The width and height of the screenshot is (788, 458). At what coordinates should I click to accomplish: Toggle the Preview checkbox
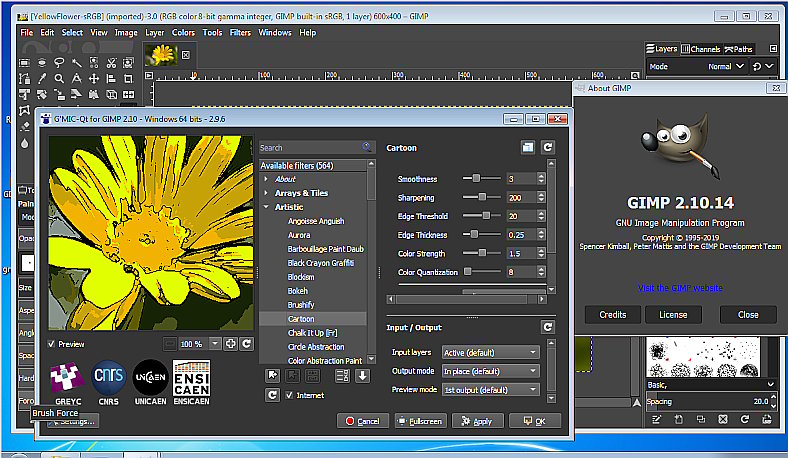(x=52, y=343)
